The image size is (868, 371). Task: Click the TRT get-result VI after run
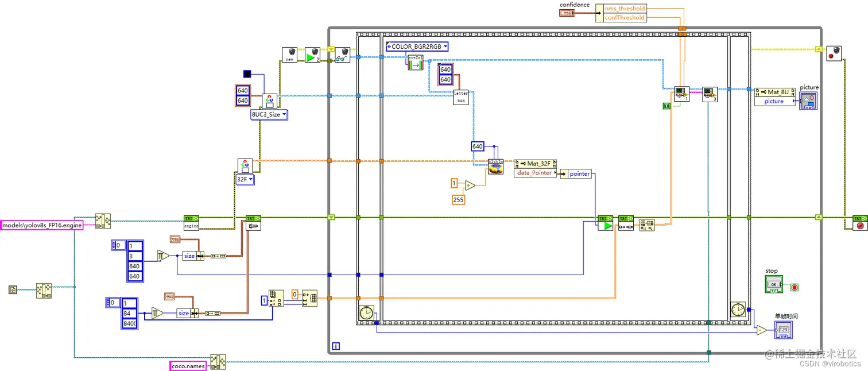626,223
